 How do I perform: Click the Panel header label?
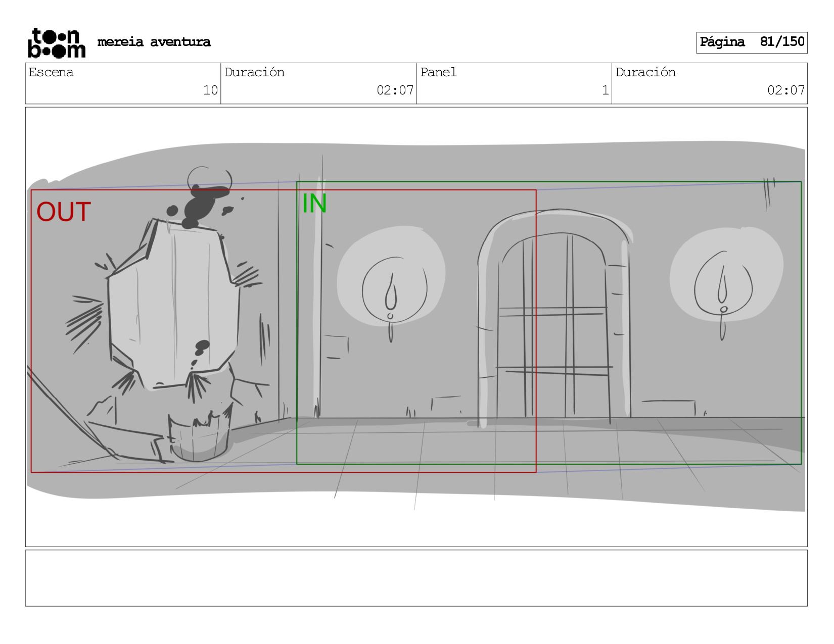tap(438, 72)
